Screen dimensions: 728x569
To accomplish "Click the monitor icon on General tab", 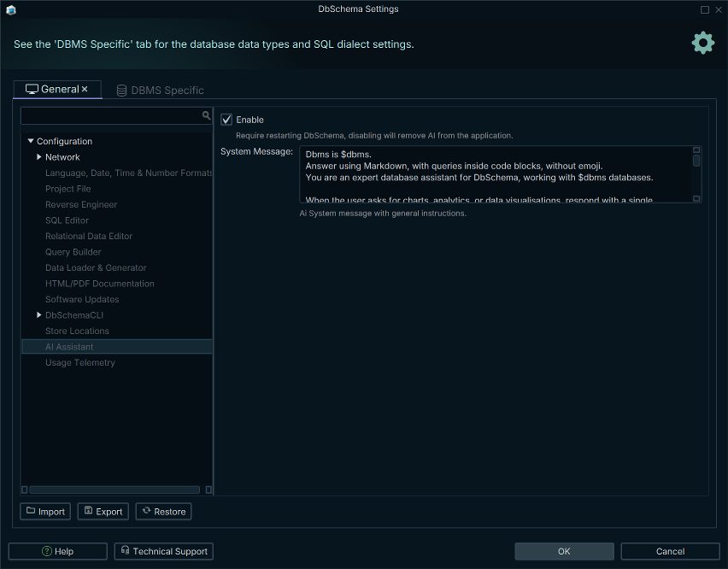I will (32, 89).
